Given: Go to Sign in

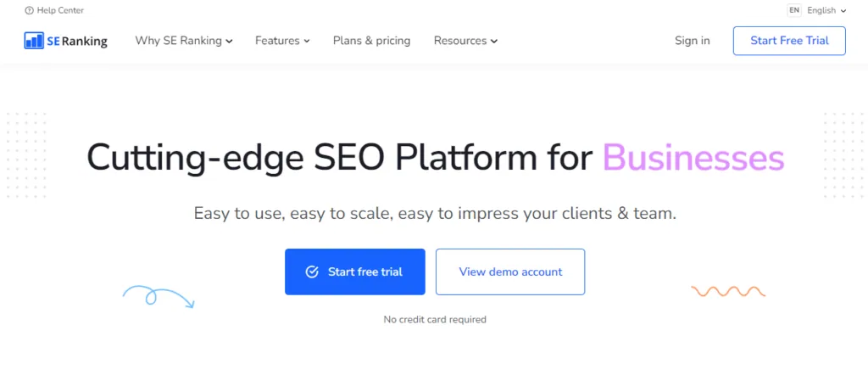Looking at the screenshot, I should (692, 41).
